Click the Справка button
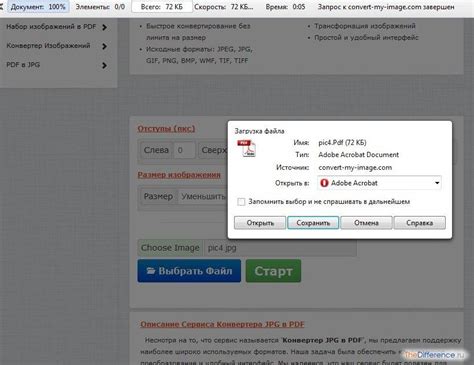Image resolution: width=474 pixels, height=365 pixels. [420, 223]
